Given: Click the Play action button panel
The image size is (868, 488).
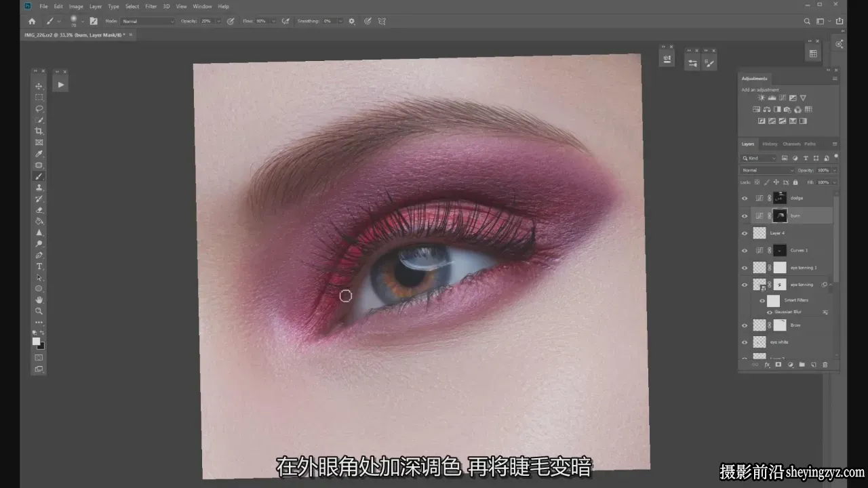Looking at the screenshot, I should click(60, 85).
